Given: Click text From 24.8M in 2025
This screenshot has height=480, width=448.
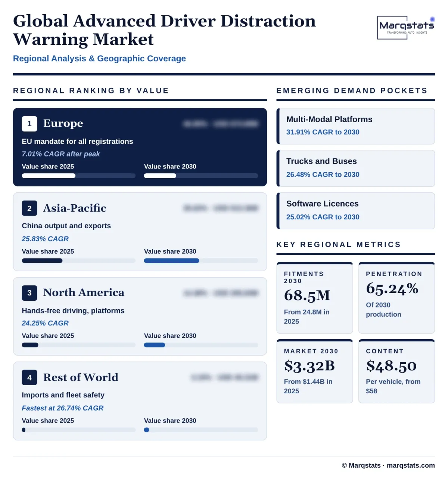Looking at the screenshot, I should (x=307, y=317).
